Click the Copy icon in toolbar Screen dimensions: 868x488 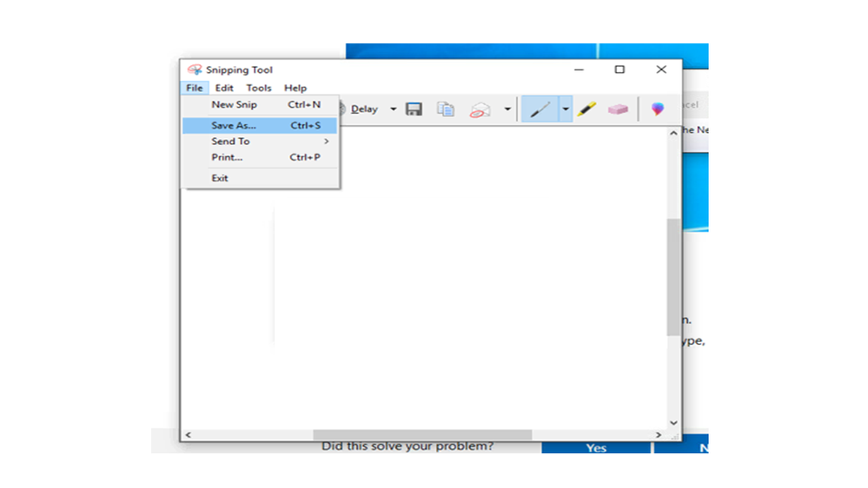pyautogui.click(x=445, y=109)
